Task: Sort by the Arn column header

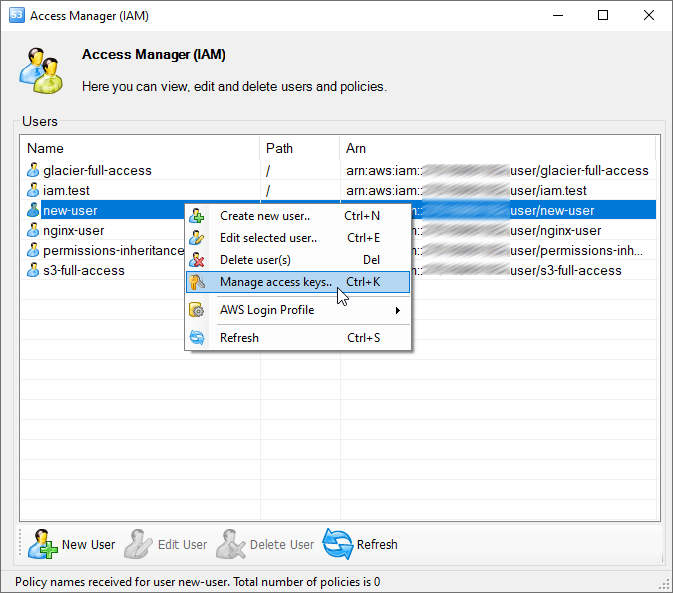Action: pos(497,148)
